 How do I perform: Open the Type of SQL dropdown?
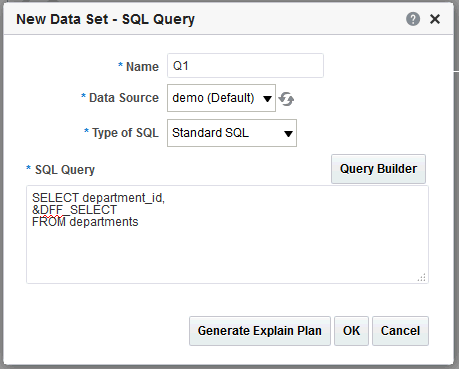point(232,133)
